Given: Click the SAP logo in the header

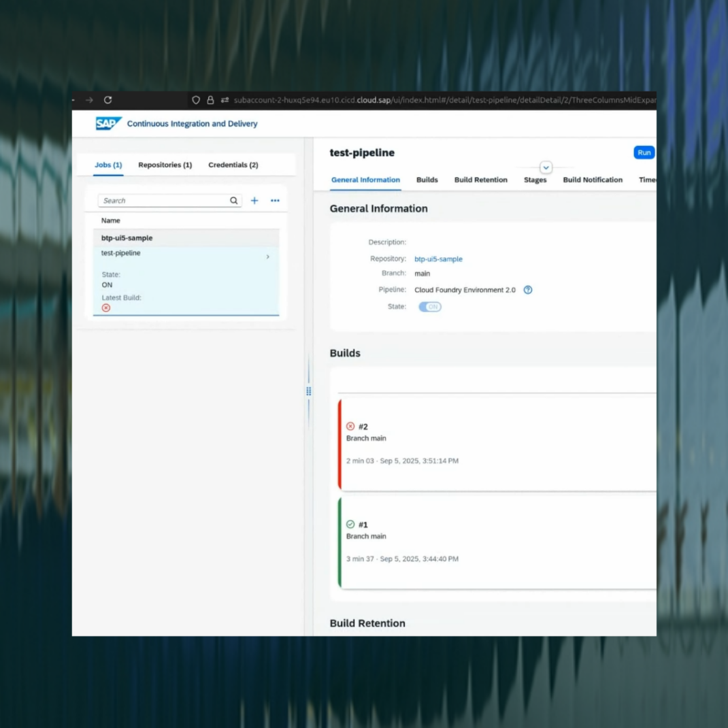Looking at the screenshot, I should 107,123.
